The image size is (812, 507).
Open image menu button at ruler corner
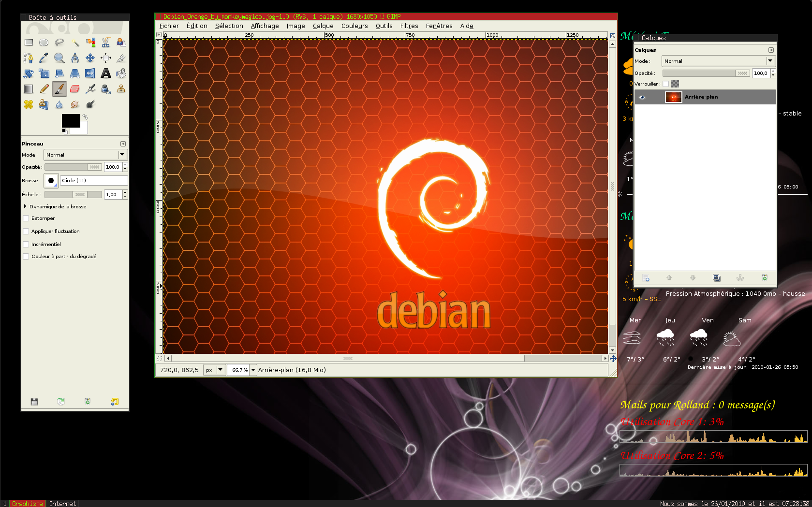point(159,35)
